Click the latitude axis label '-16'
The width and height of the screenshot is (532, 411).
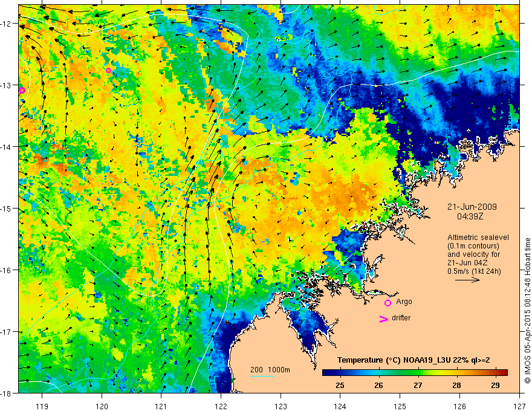point(7,270)
